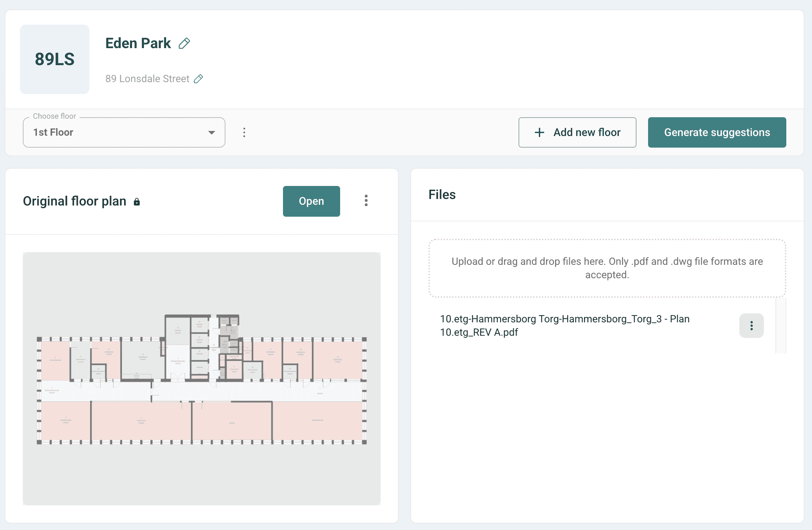Viewport: 812px width, 530px height.
Task: Select the Hammersborg Torg PDF file entry
Action: [x=564, y=325]
